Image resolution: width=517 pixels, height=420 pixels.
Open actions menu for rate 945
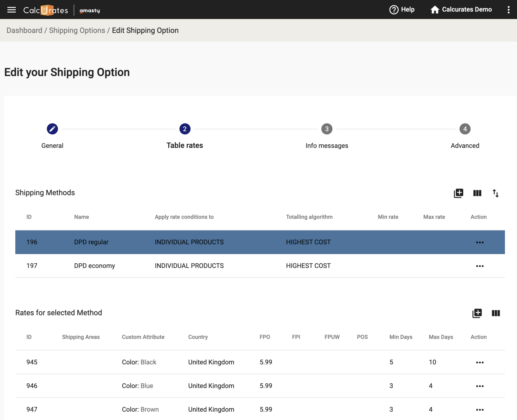tap(479, 362)
